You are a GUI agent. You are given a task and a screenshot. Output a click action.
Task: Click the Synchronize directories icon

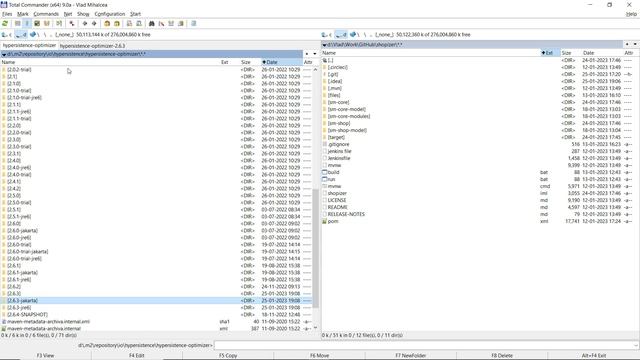(x=171, y=24)
